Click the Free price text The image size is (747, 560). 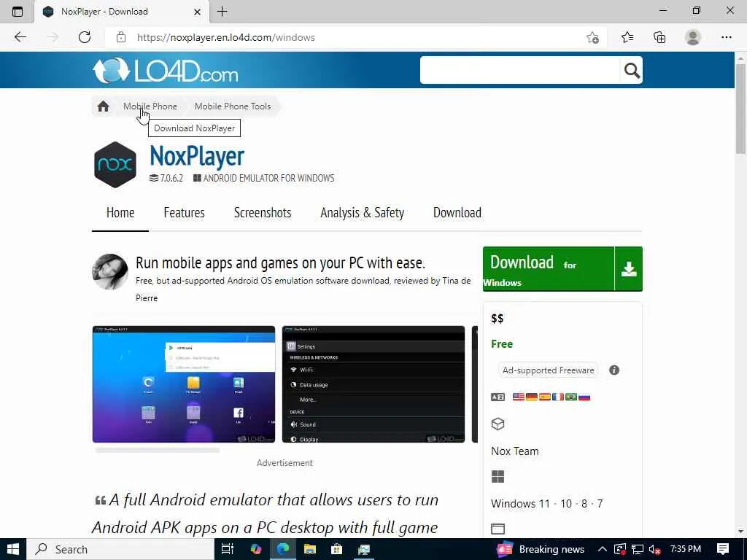[502, 344]
